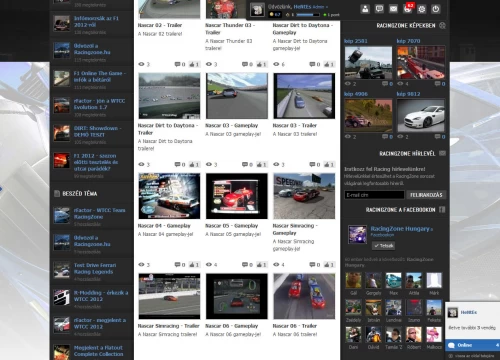Like the Nascar Thunder 03 - Trailer video
This screenshot has width=500, height=360.
261,64
